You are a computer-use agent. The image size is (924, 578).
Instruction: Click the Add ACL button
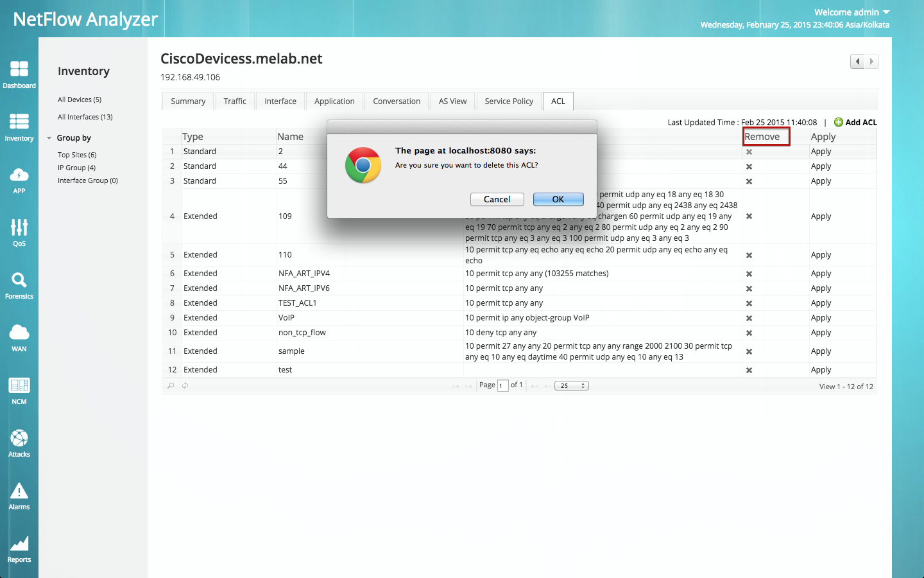(x=855, y=123)
